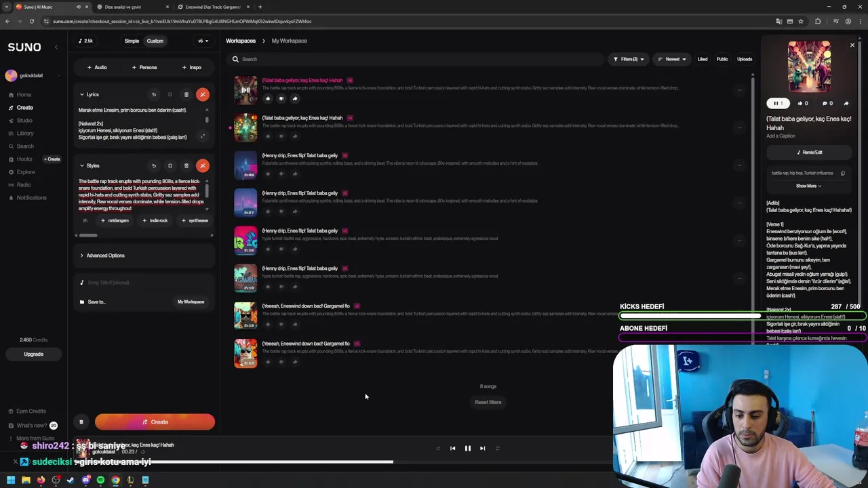Like the song in details panel
This screenshot has width=868, height=488.
pyautogui.click(x=803, y=104)
